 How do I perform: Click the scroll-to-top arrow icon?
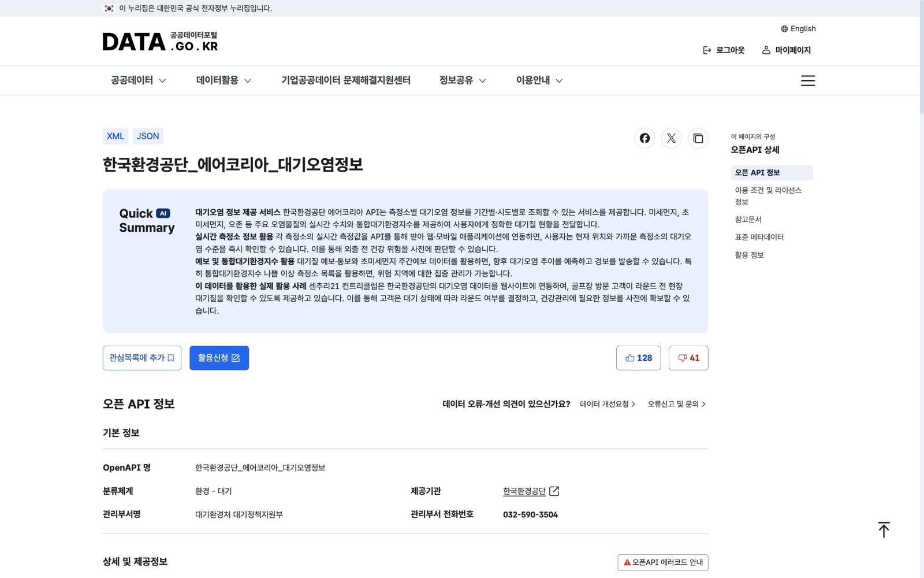(884, 529)
